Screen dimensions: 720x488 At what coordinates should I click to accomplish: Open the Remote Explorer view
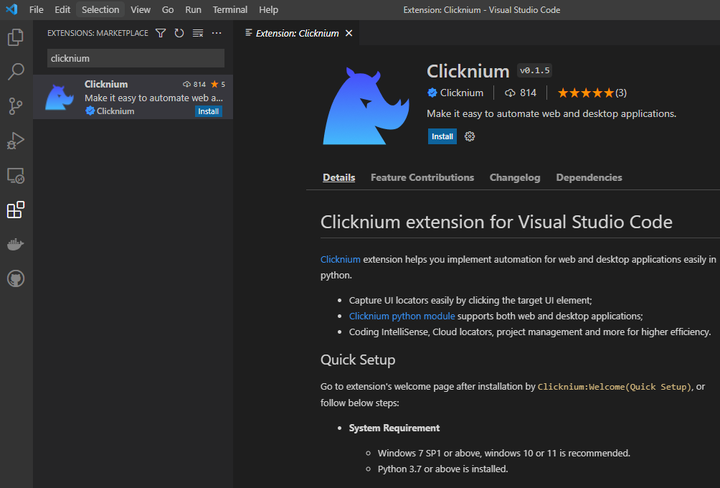coord(15,175)
